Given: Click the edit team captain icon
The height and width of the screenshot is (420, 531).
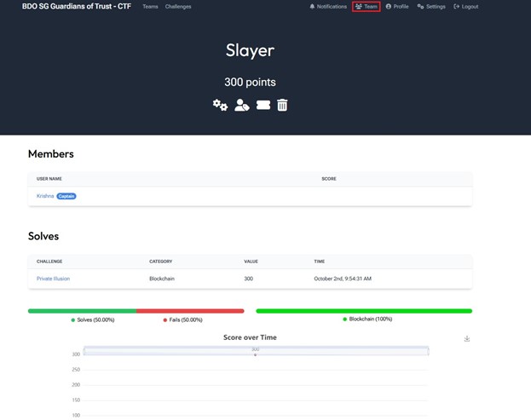Looking at the screenshot, I should (x=242, y=105).
